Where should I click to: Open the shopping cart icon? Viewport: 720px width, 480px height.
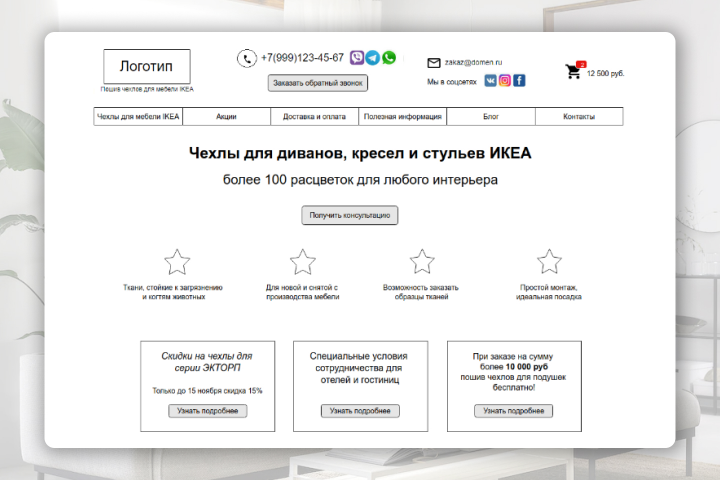pos(573,71)
